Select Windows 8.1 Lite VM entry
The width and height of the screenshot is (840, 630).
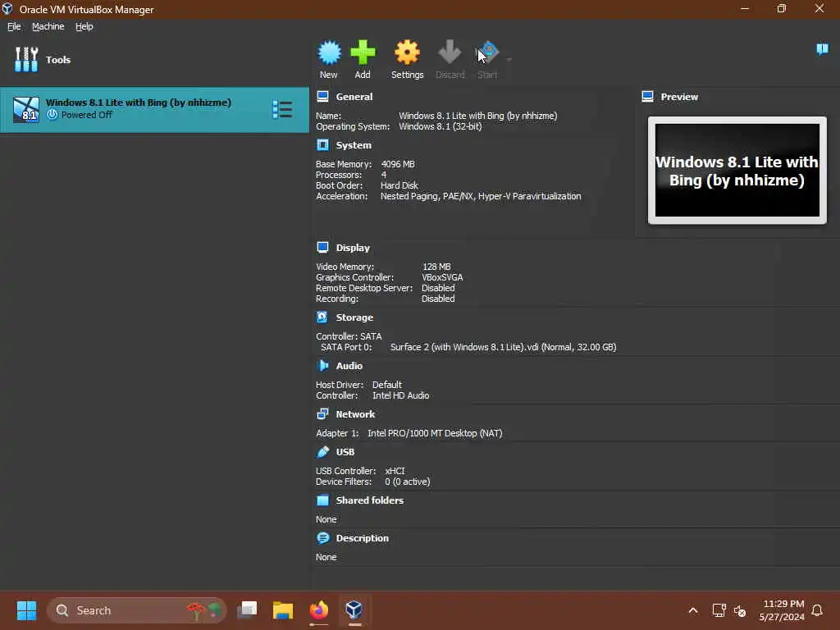tap(154, 110)
